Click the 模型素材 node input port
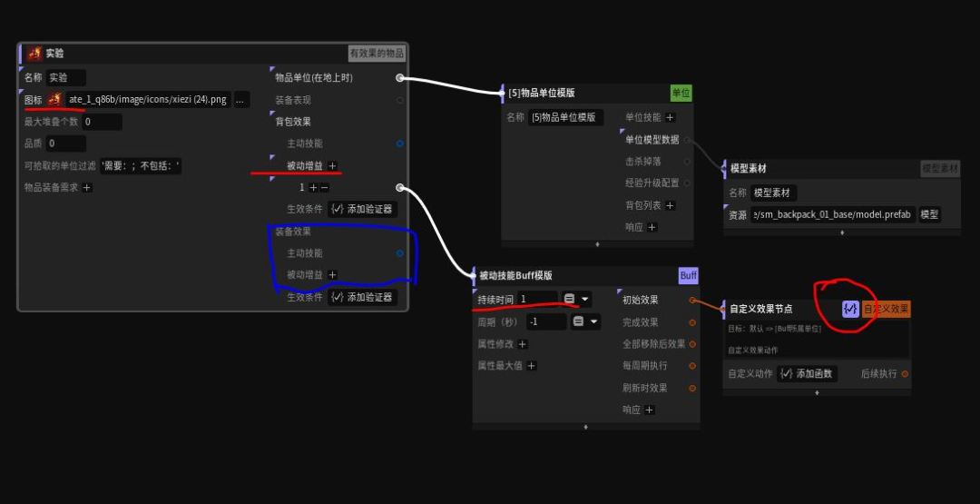Image resolution: width=980 pixels, height=504 pixels. (x=724, y=169)
